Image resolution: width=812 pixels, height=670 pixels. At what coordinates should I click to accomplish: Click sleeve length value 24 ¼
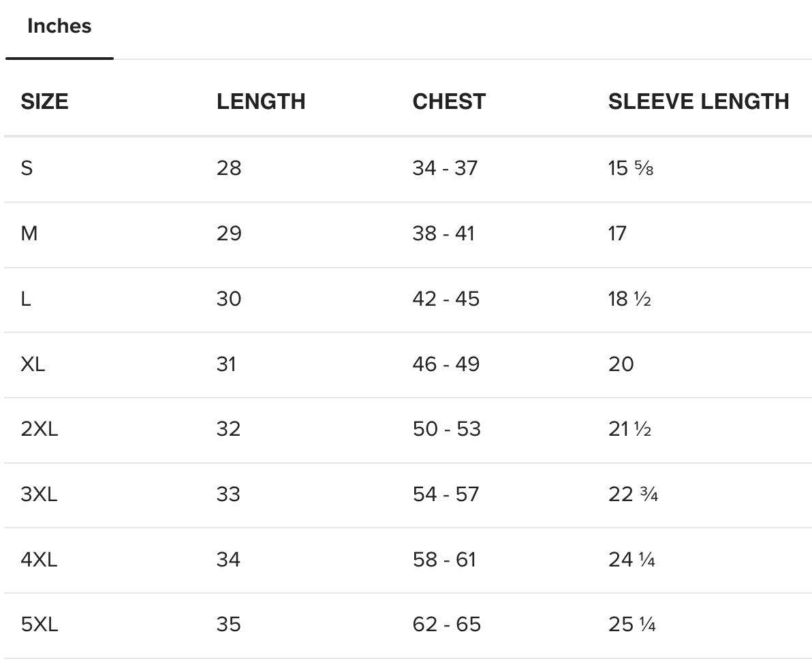coord(631,560)
